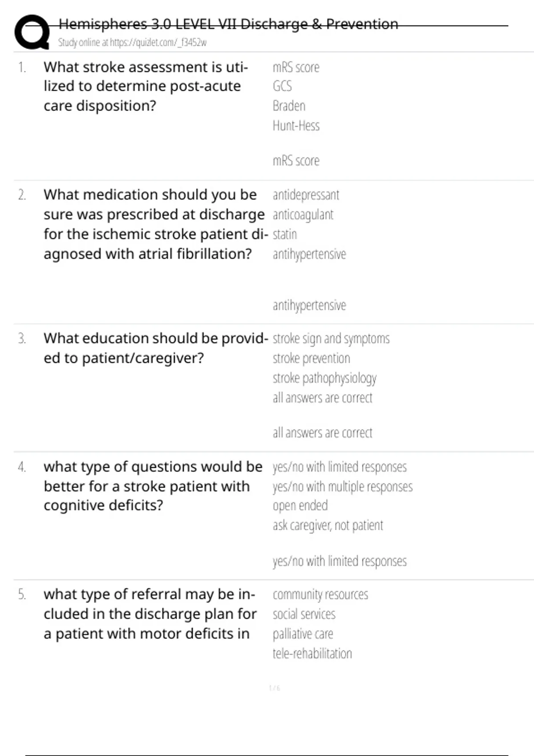Select the tele-rehabilitation option
This screenshot has height=756, width=534.
[x=312, y=654]
